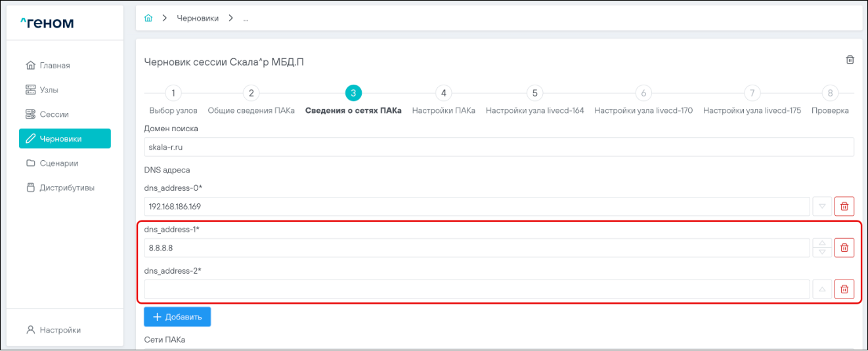
Task: Go to Сессии in sidebar
Action: tap(54, 114)
